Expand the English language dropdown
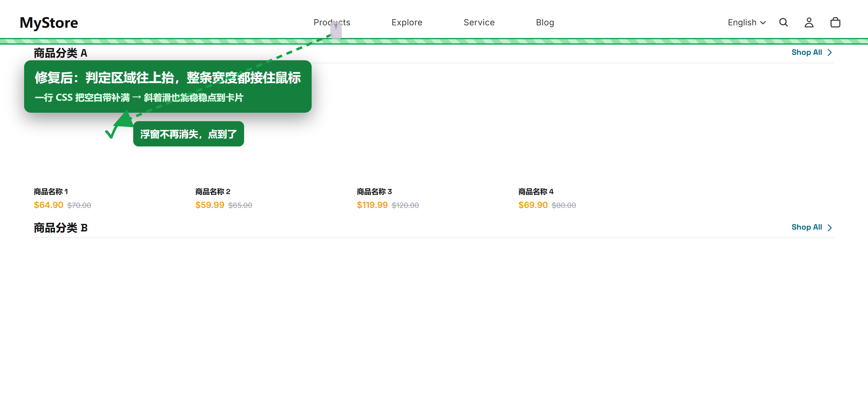The width and height of the screenshot is (868, 399). coord(747,23)
